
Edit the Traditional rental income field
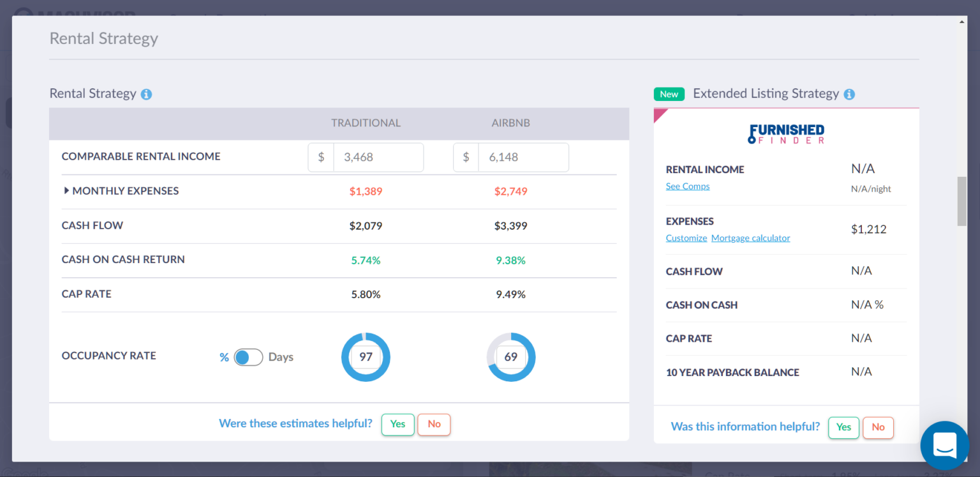(x=378, y=157)
